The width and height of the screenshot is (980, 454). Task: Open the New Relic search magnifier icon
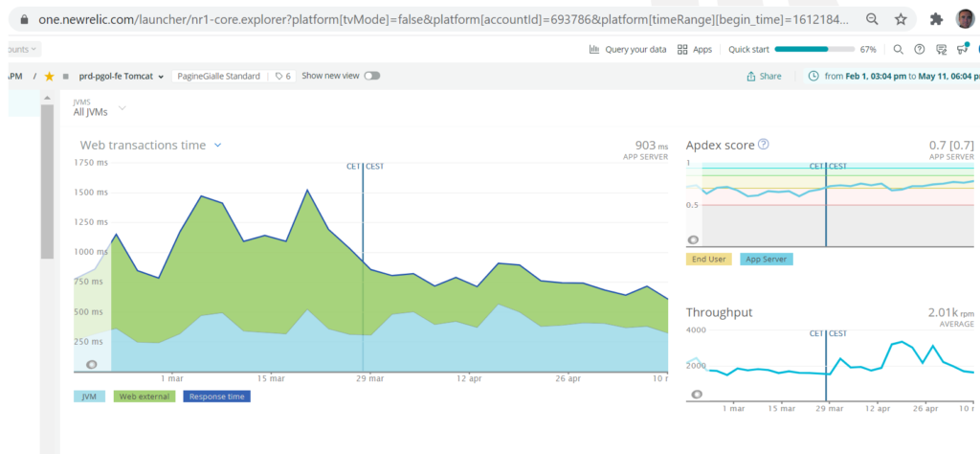pyautogui.click(x=898, y=49)
